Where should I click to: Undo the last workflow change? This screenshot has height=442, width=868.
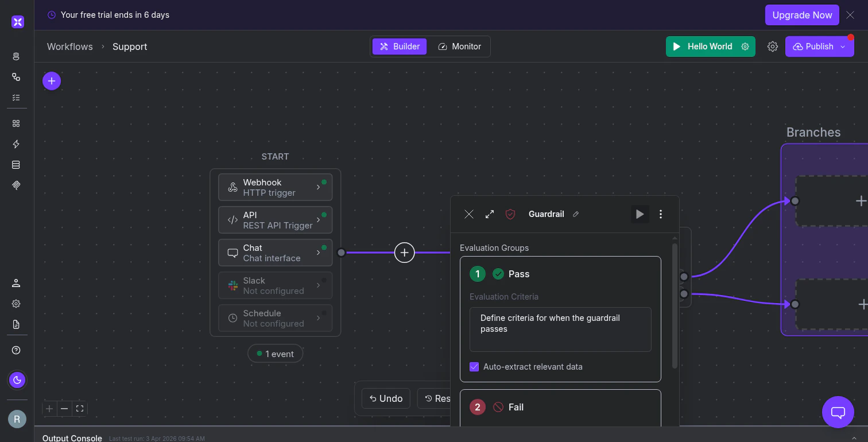pos(385,398)
